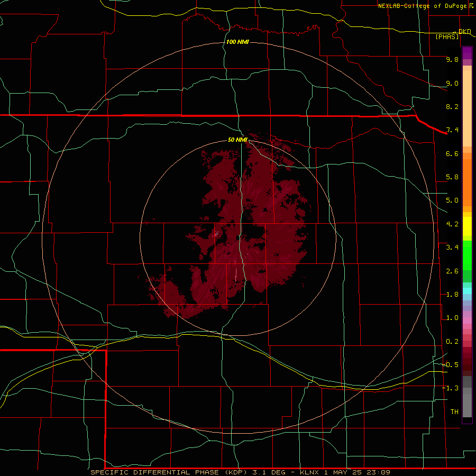
Task: Select the 8.2 scale value
Action: pos(452,106)
